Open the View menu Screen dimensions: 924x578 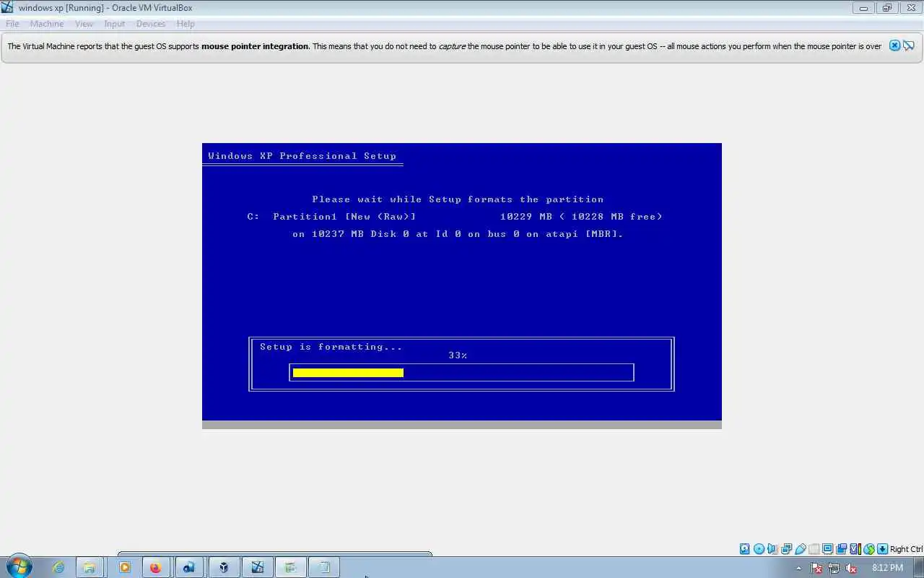[84, 24]
